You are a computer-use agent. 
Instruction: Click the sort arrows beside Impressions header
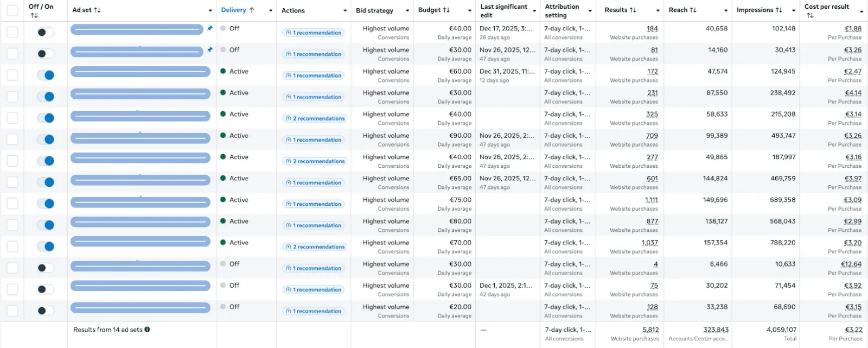coord(779,10)
